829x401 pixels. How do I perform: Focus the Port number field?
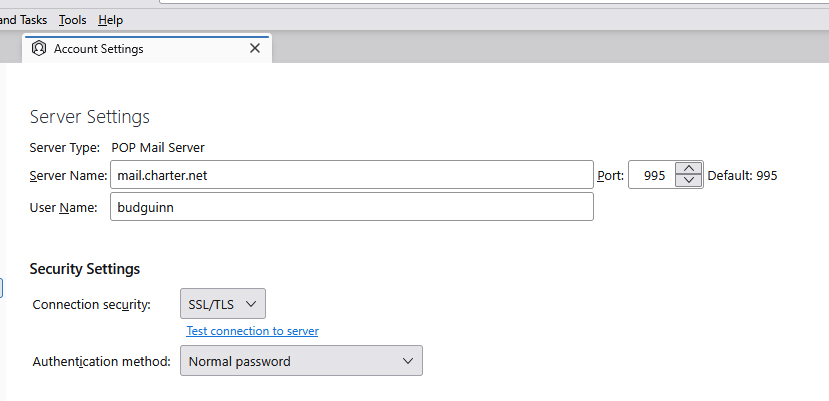click(x=653, y=175)
